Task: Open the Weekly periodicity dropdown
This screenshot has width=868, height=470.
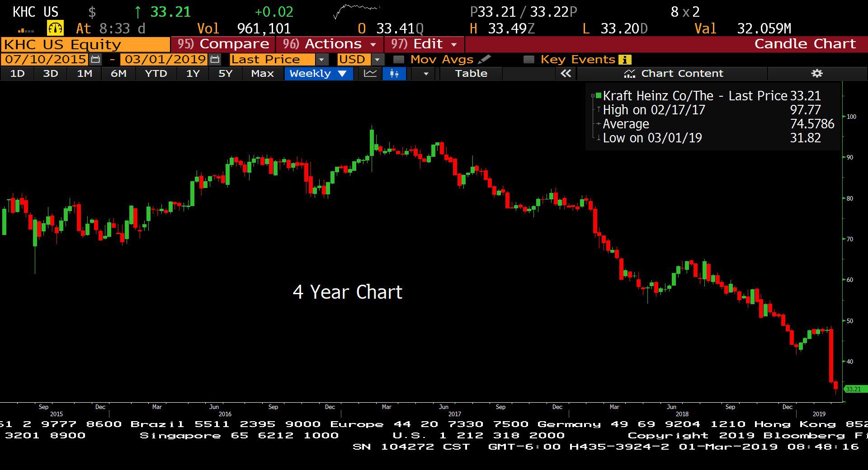Action: [x=318, y=74]
